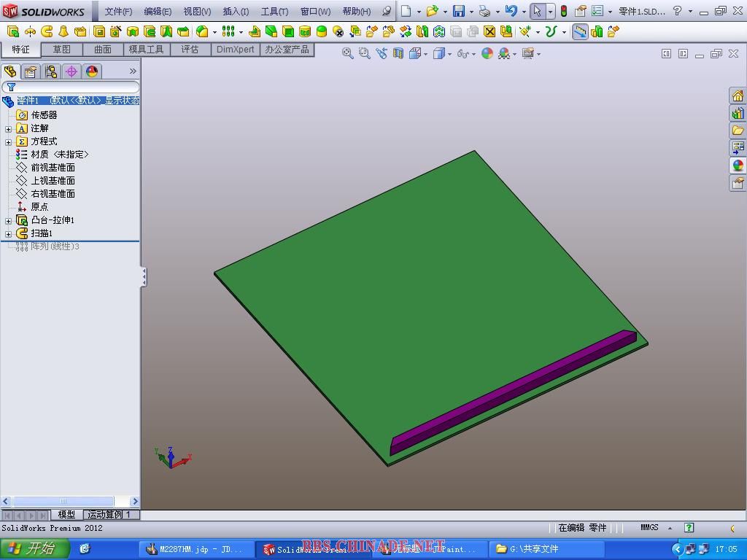This screenshot has width=747, height=560.
Task: Toggle the Instant3D ruler button
Action: click(580, 31)
